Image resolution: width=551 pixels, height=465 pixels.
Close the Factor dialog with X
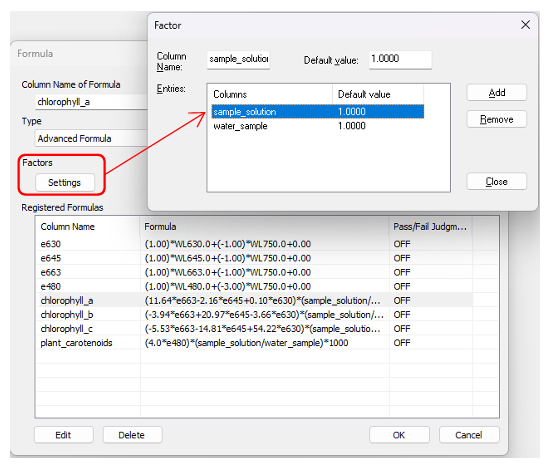coord(525,25)
